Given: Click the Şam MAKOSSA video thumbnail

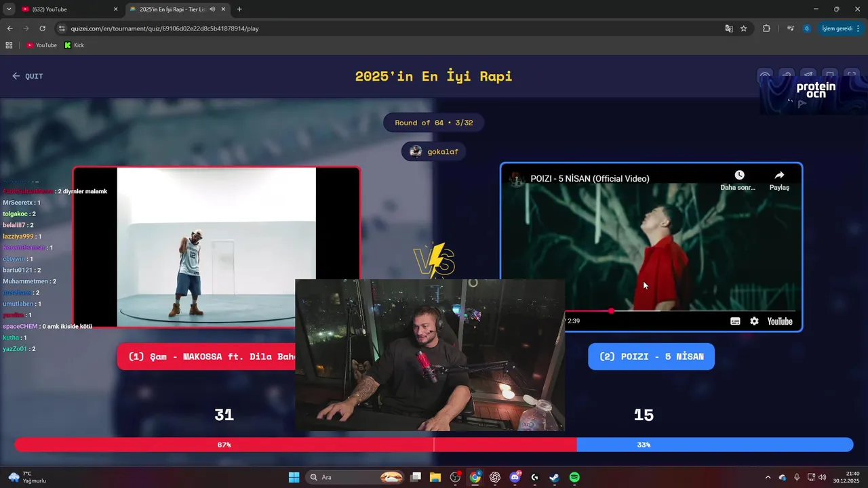Looking at the screenshot, I should (216, 247).
